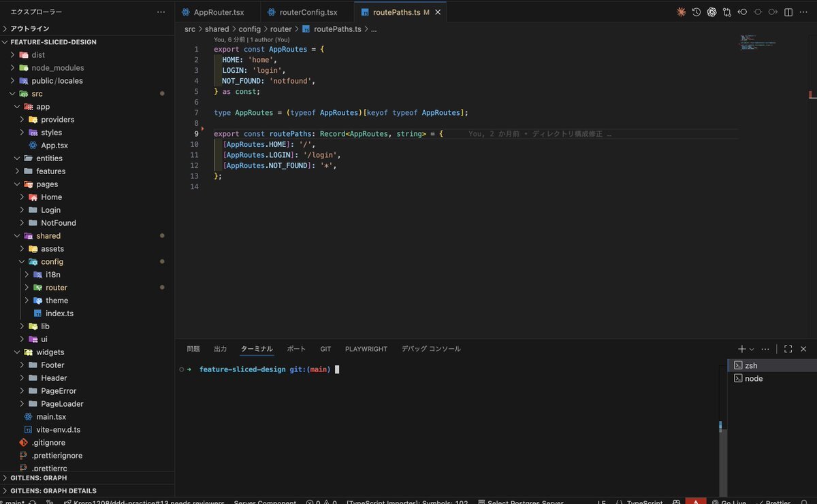Viewport: 817px width, 504px height.
Task: Switch to the routerConfig.tsx tab
Action: (x=308, y=12)
